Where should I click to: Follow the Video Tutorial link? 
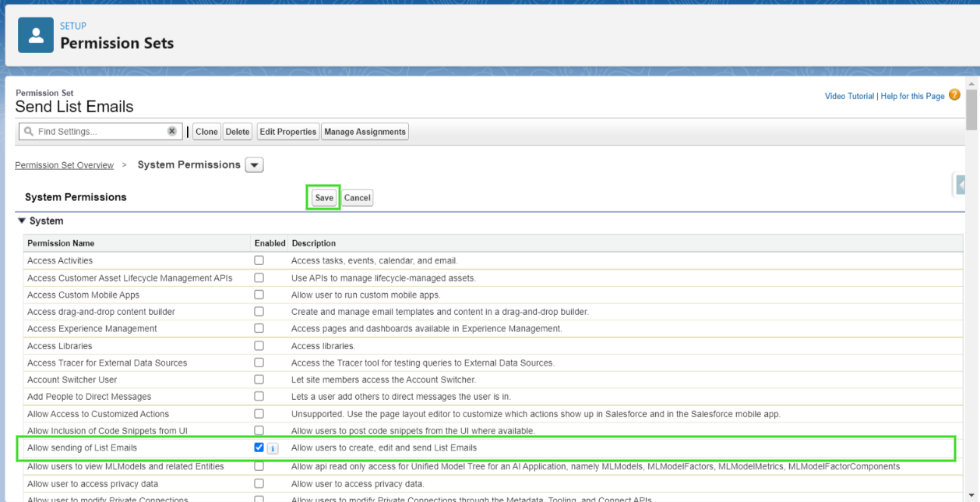[848, 95]
